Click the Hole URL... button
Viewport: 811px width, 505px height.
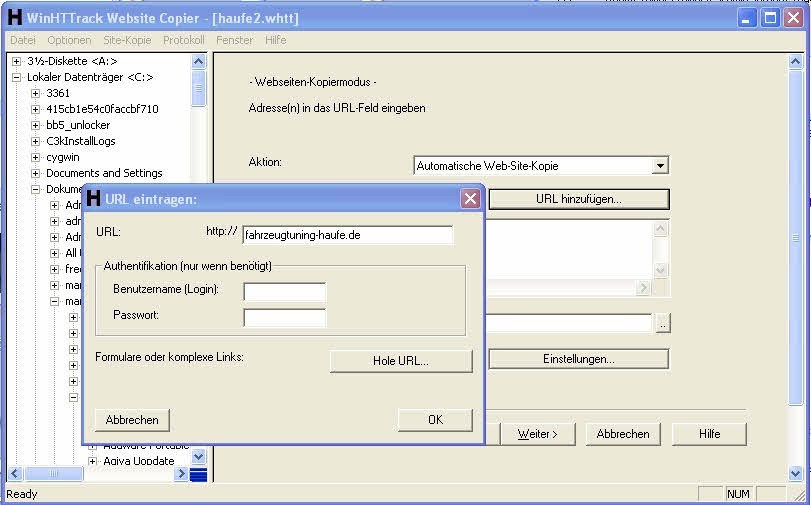coord(401,361)
